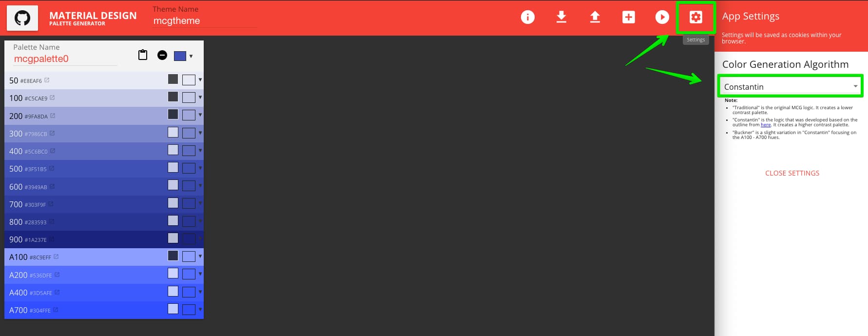Click the clipboard icon for mcgpalette0
This screenshot has width=868, height=336.
[143, 55]
